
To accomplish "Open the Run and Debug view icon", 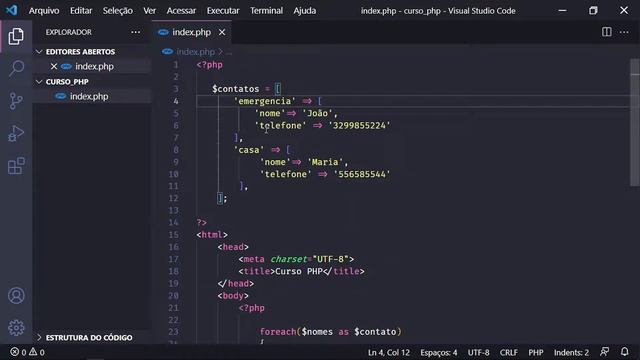I will pyautogui.click(x=16, y=133).
